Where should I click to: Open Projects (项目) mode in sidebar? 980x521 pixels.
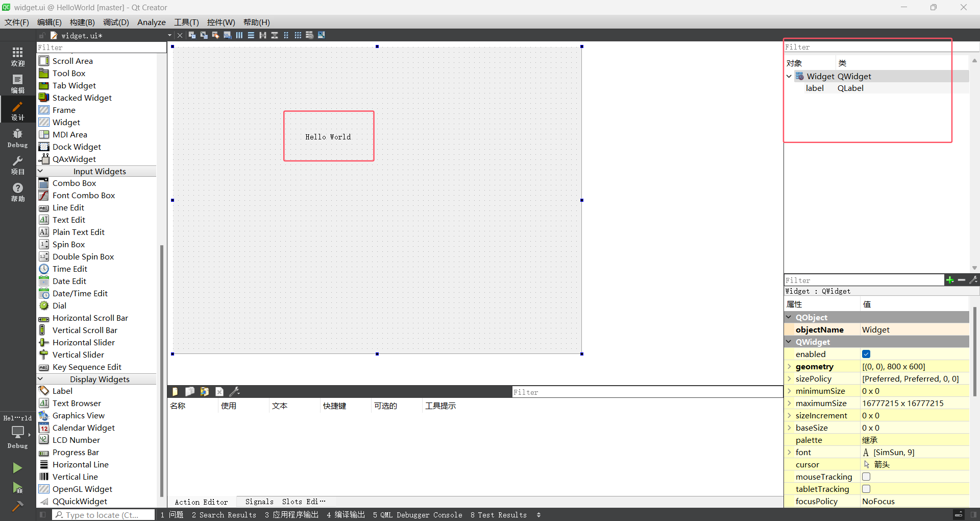[18, 165]
